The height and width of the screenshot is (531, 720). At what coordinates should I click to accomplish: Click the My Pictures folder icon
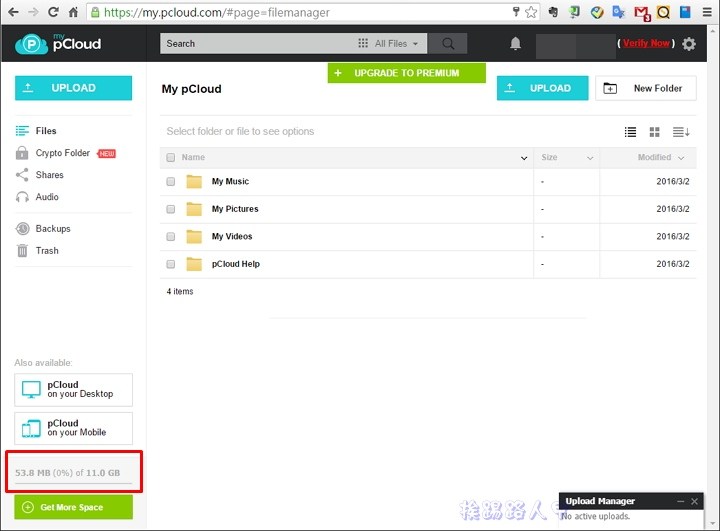pyautogui.click(x=194, y=209)
